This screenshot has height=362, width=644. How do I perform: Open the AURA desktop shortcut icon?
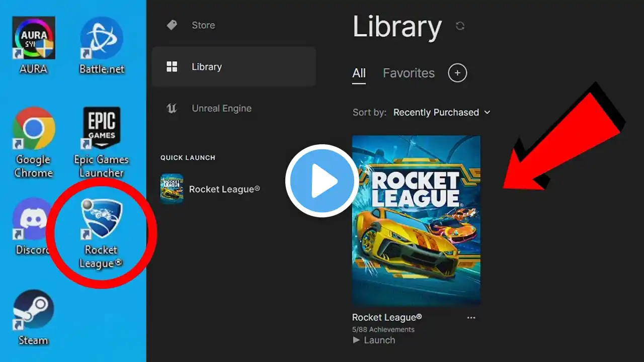tap(34, 45)
